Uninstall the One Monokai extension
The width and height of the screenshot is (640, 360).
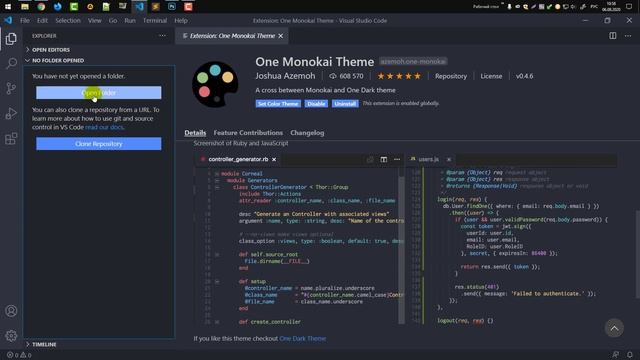coord(345,104)
